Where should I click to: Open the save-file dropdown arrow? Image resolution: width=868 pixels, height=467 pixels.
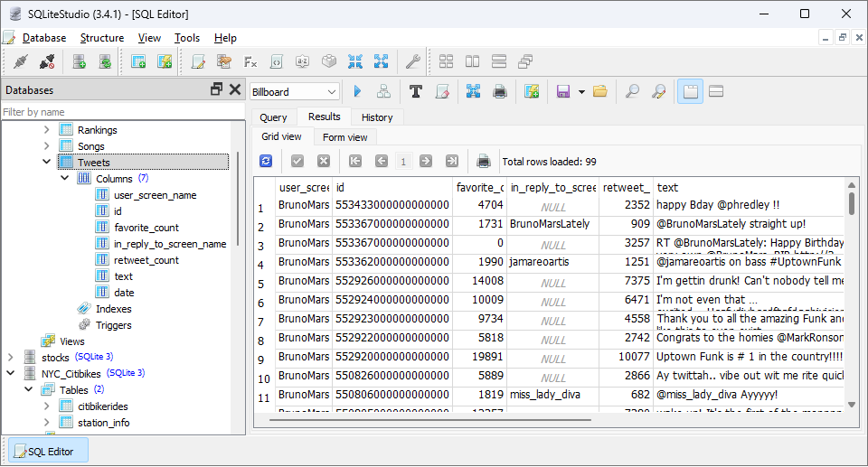(581, 92)
